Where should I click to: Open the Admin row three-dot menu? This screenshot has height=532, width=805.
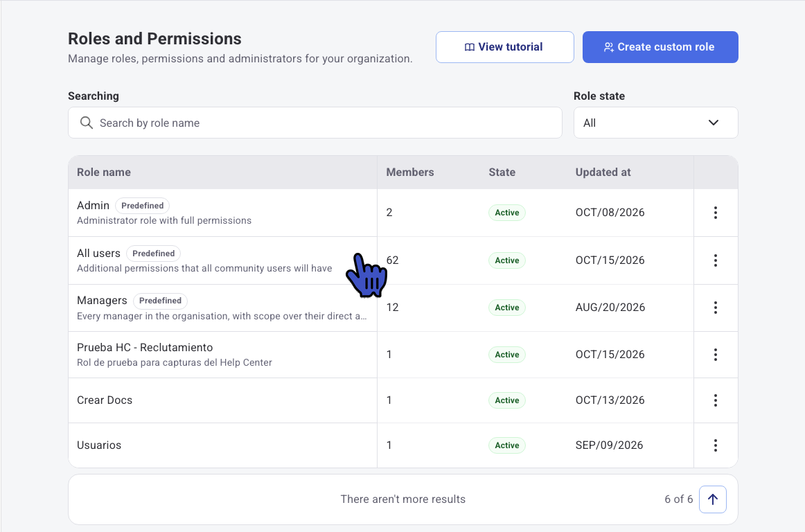[x=715, y=213]
